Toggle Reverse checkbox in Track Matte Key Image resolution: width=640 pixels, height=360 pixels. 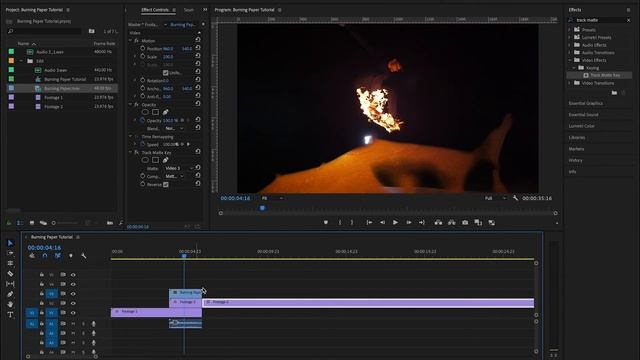pyautogui.click(x=166, y=184)
